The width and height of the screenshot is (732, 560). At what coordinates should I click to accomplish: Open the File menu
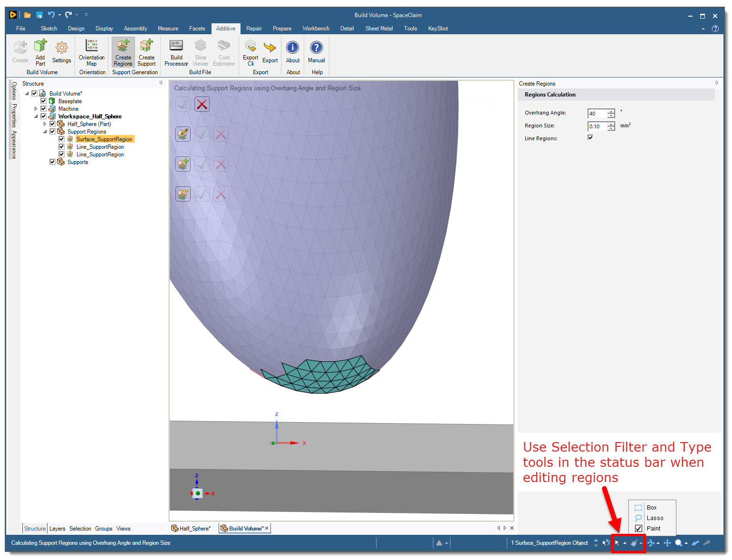pyautogui.click(x=21, y=29)
